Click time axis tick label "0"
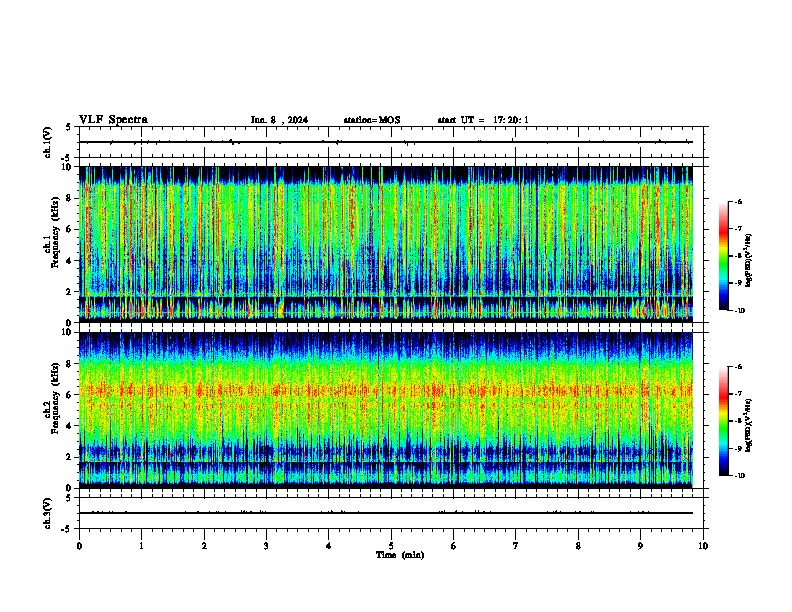 79,546
